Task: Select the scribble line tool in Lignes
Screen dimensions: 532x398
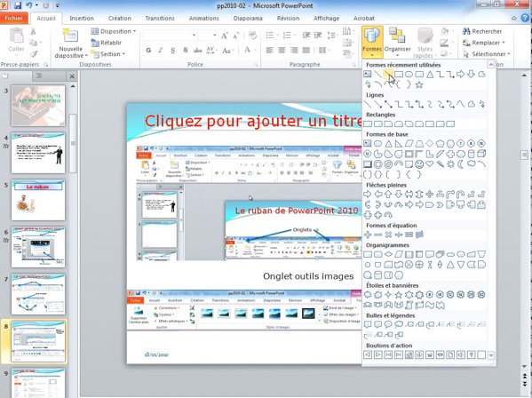Action: coord(481,104)
